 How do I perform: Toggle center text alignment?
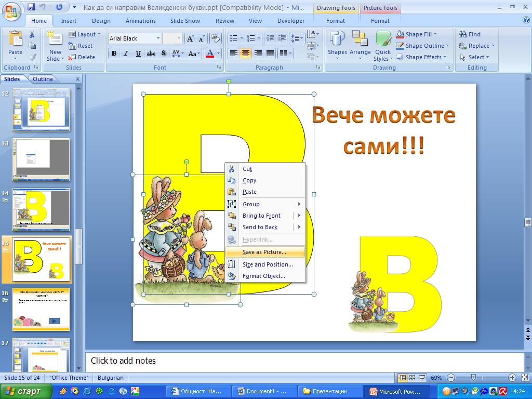click(246, 54)
